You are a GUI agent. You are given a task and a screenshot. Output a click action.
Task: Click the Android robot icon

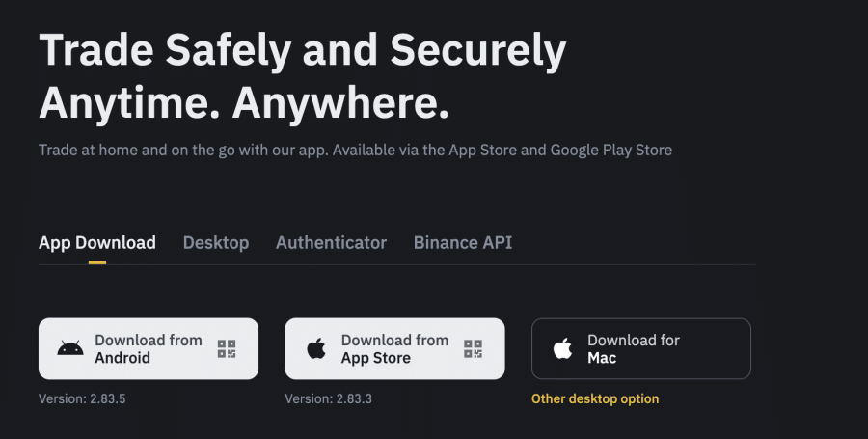[70, 349]
